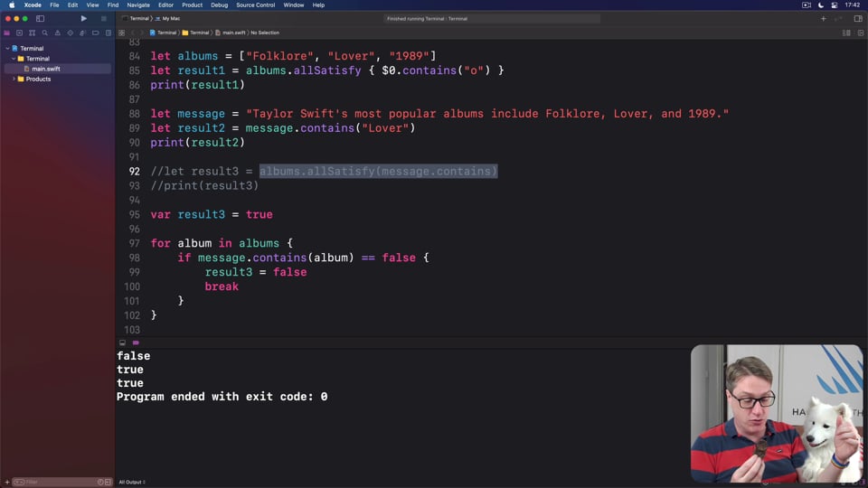Open the Apple menu
Screen dimensions: 868x488
pos(12,5)
